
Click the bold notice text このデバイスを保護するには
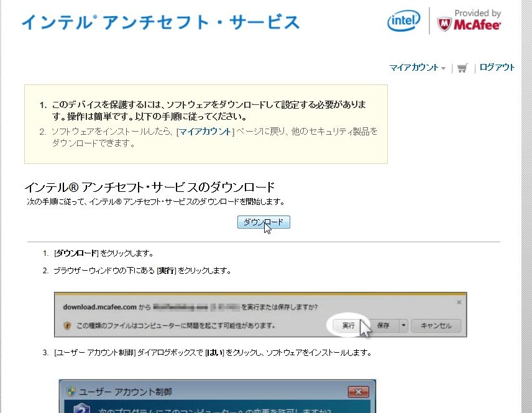click(209, 111)
